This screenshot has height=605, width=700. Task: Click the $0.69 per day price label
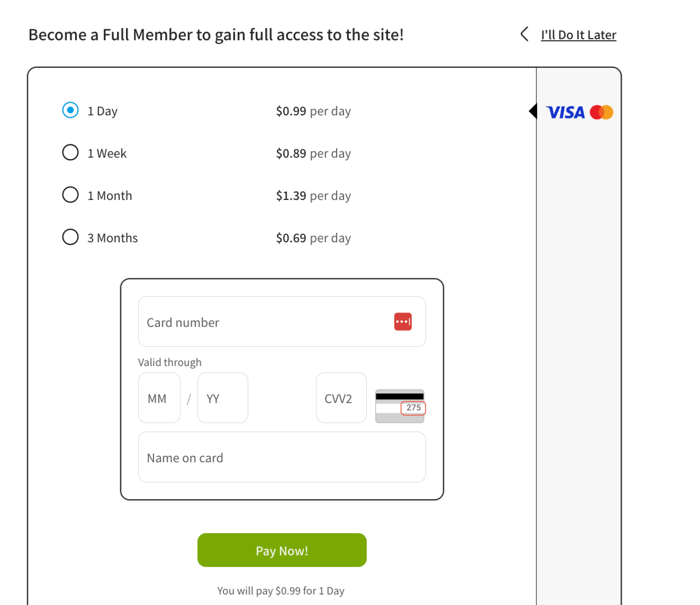[313, 238]
